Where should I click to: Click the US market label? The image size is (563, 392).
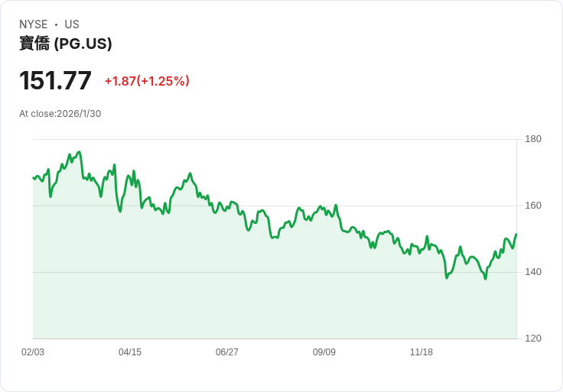click(72, 24)
